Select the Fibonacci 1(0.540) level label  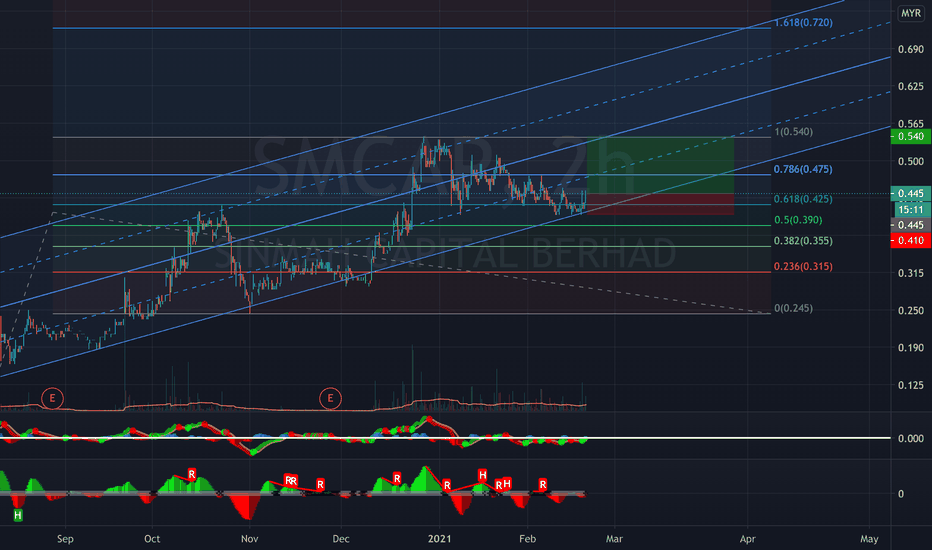click(x=794, y=131)
